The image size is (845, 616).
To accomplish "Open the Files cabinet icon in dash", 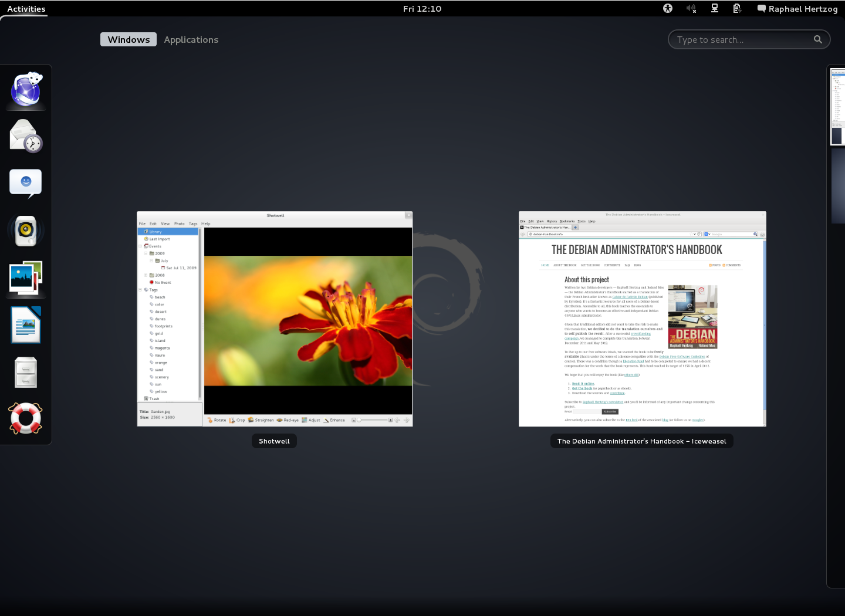I will pos(26,372).
